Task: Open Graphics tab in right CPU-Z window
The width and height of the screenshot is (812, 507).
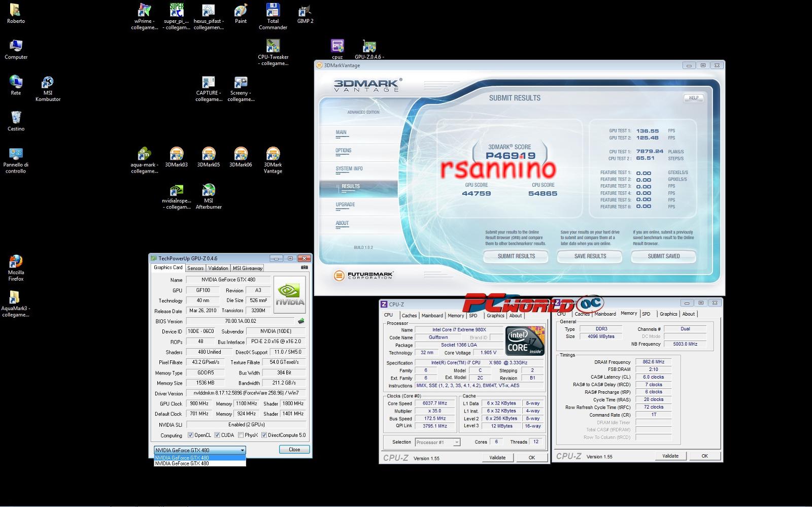Action: click(x=668, y=314)
